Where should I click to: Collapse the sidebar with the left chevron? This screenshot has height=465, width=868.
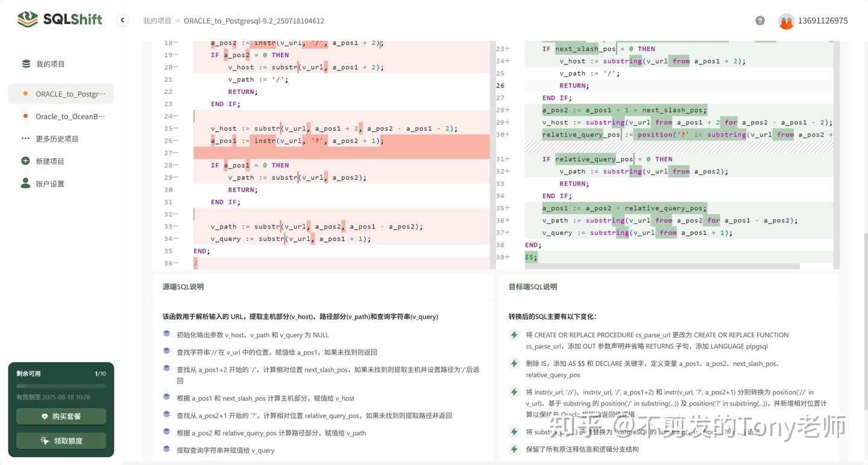click(122, 20)
